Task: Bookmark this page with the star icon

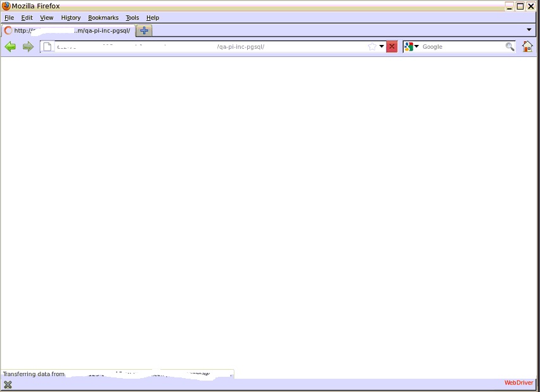Action: (x=372, y=47)
